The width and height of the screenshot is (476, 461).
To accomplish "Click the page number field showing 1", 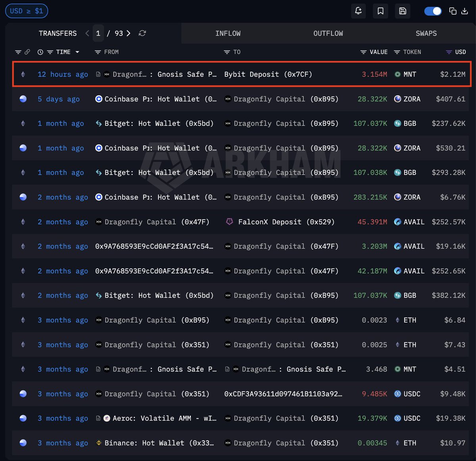I will click(x=98, y=33).
